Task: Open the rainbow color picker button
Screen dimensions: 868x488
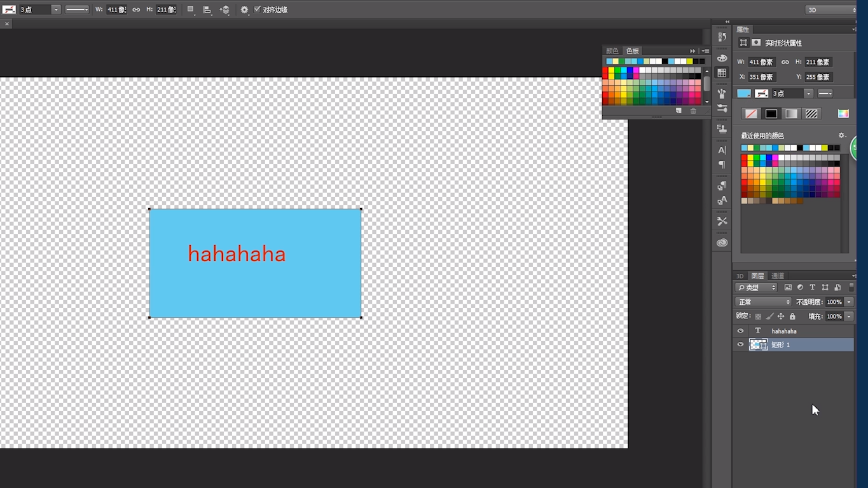Action: [x=843, y=114]
